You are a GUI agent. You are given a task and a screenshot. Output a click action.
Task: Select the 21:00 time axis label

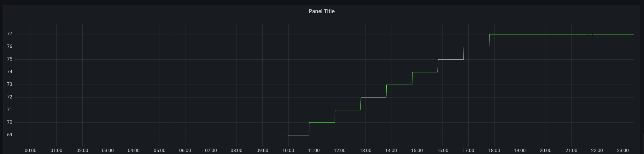tap(571, 151)
